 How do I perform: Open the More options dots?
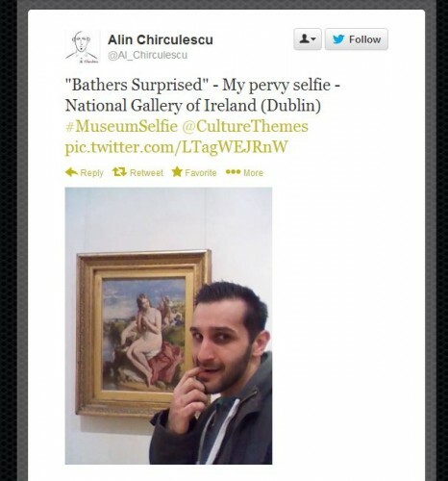(x=233, y=172)
